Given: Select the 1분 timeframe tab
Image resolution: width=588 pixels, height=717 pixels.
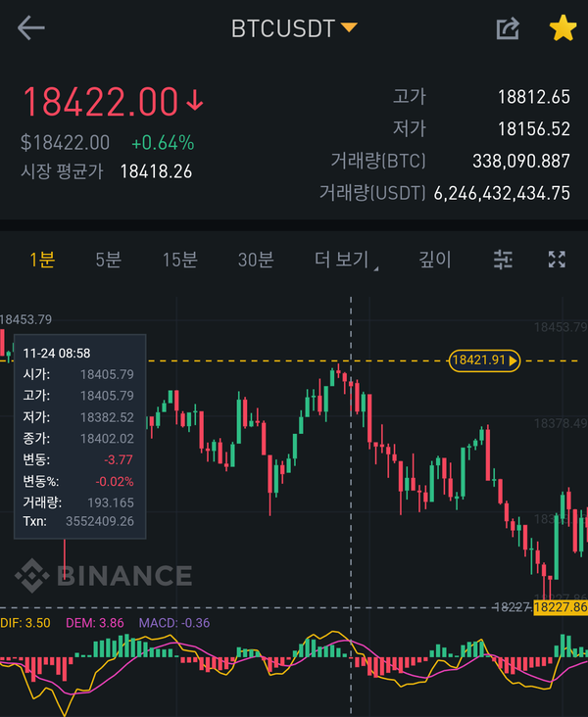Looking at the screenshot, I should tap(42, 260).
